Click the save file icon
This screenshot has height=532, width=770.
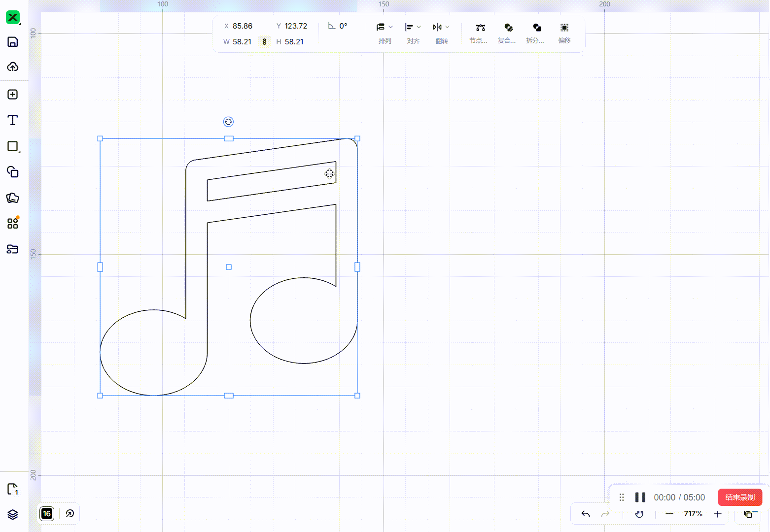coord(13,42)
